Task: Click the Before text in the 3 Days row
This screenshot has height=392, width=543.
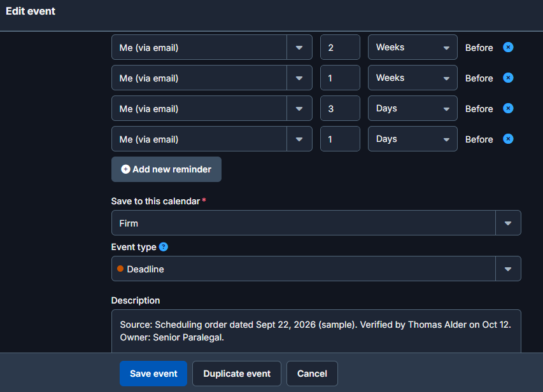Action: [479, 109]
